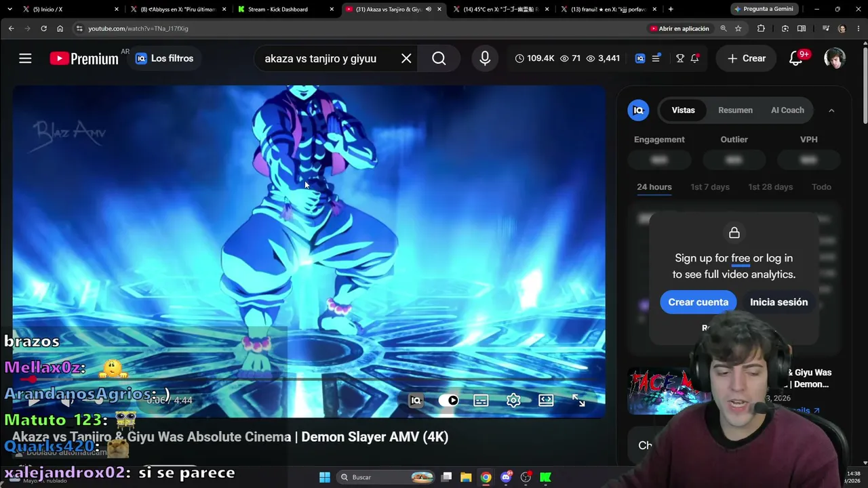Click the Crear cuenta button

698,302
